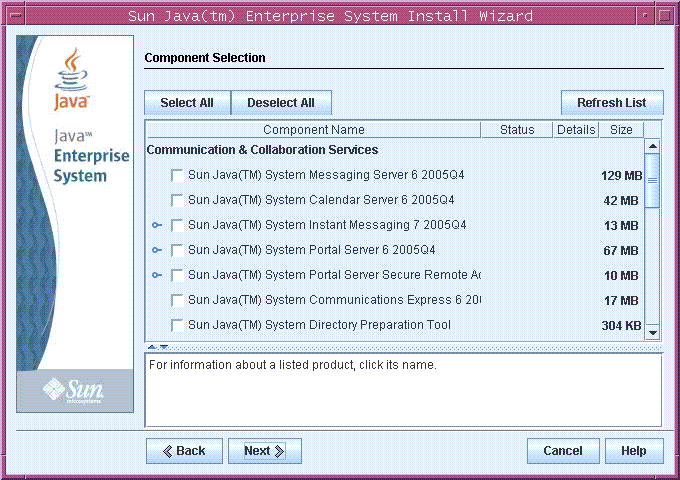Viewport: 680px width, 480px height.
Task: Proceed with the Next button
Action: (265, 451)
